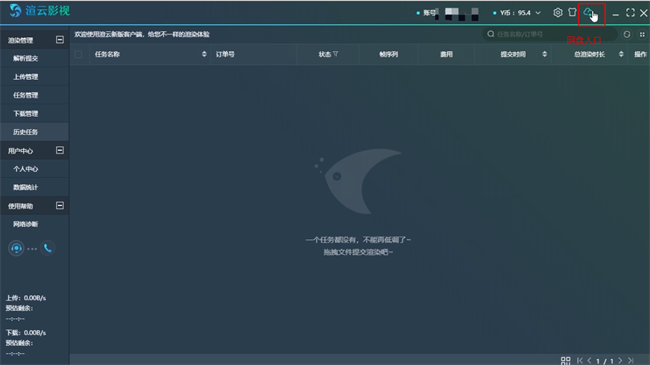The width and height of the screenshot is (650, 365).
Task: Open 任务管理 in sidebar
Action: pos(34,95)
